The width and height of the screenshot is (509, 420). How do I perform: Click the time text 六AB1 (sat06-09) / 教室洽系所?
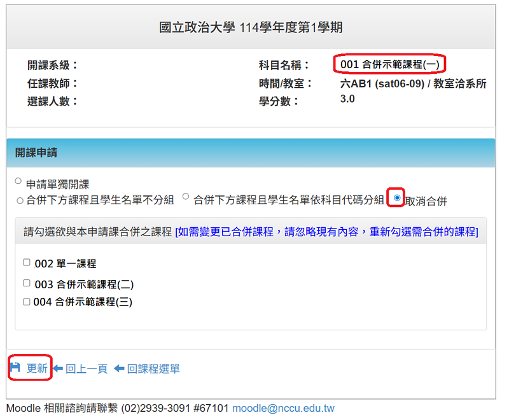click(x=413, y=84)
